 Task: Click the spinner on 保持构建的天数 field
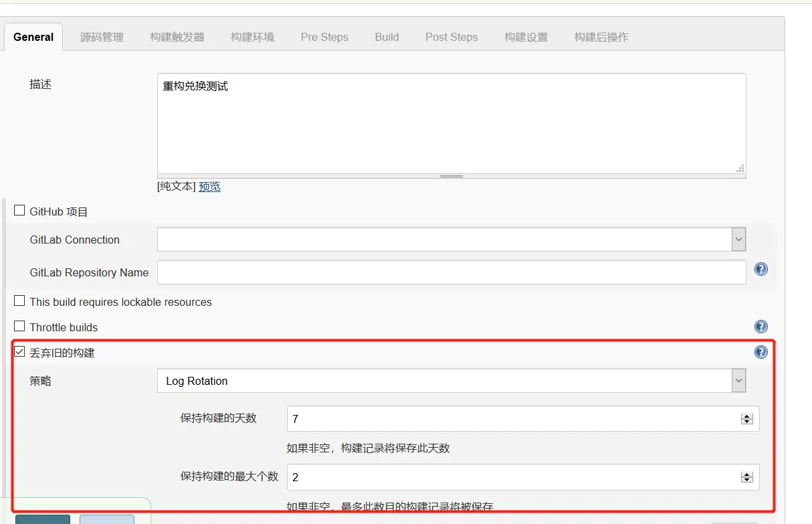tap(746, 419)
